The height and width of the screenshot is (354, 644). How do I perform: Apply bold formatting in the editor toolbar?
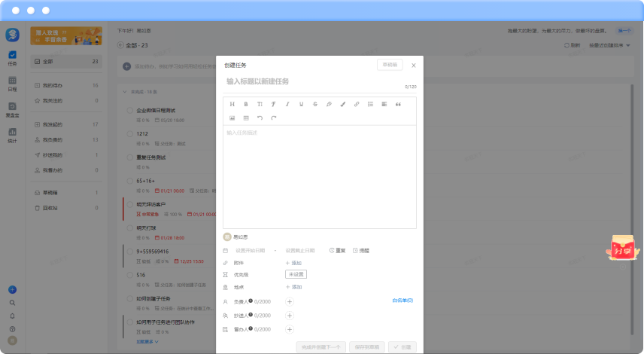[x=246, y=104]
